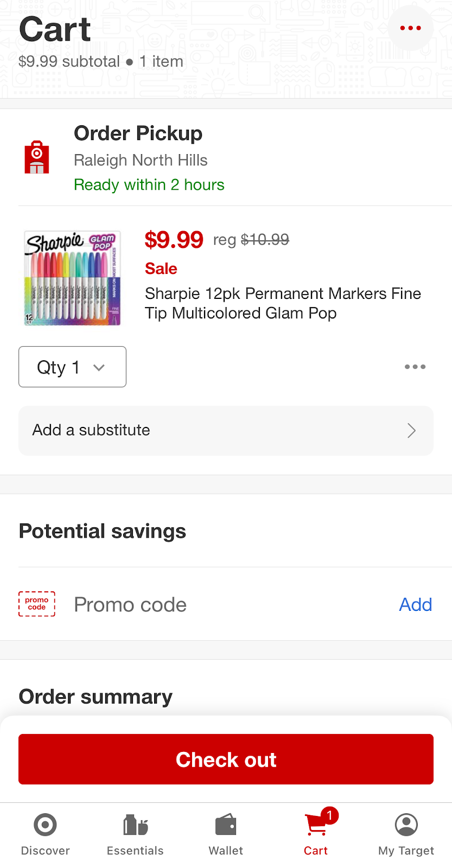The image size is (452, 868).
Task: Click the Sharpie product title link
Action: [x=283, y=303]
